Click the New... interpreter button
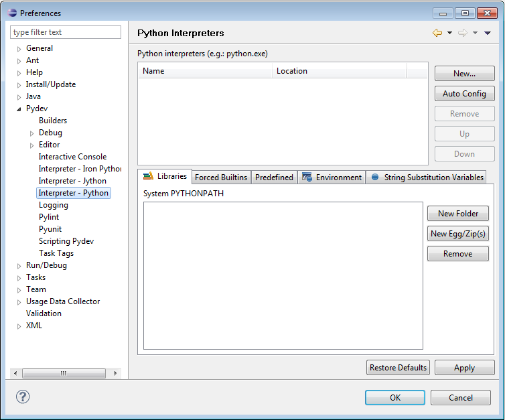 464,74
